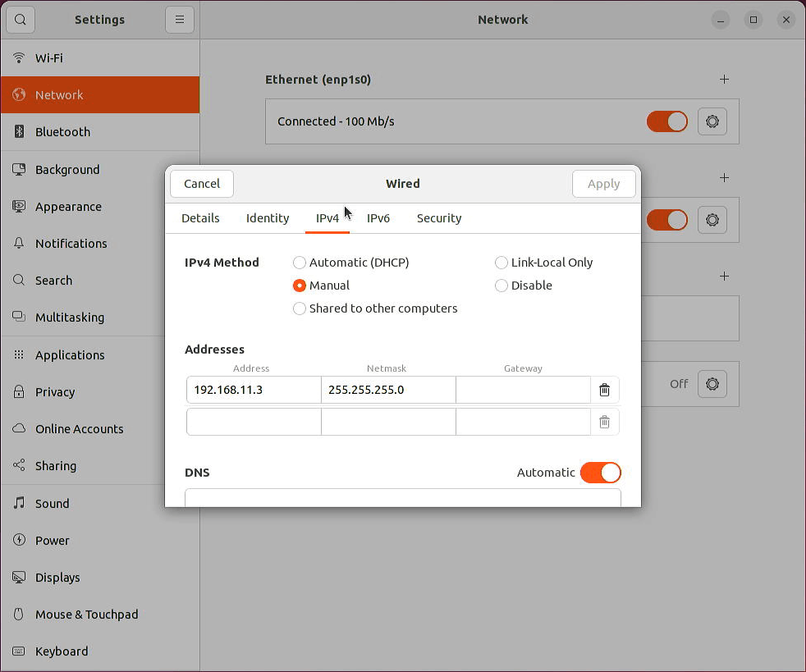Screen dimensions: 806x672
Task: Click the Keyboard icon in sidebar
Action: (19, 651)
